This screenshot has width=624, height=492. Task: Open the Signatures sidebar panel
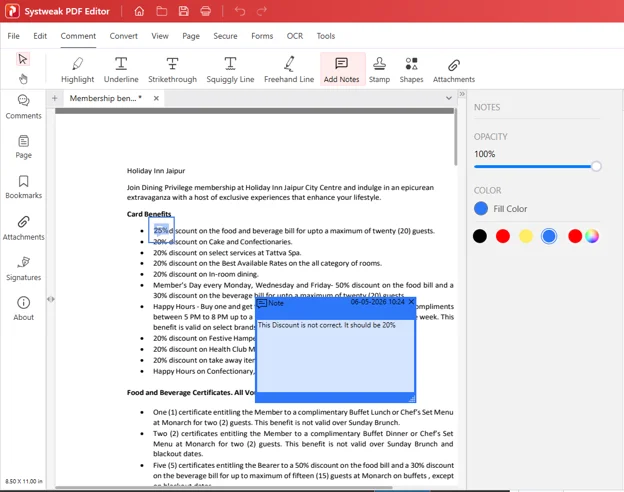tap(23, 268)
